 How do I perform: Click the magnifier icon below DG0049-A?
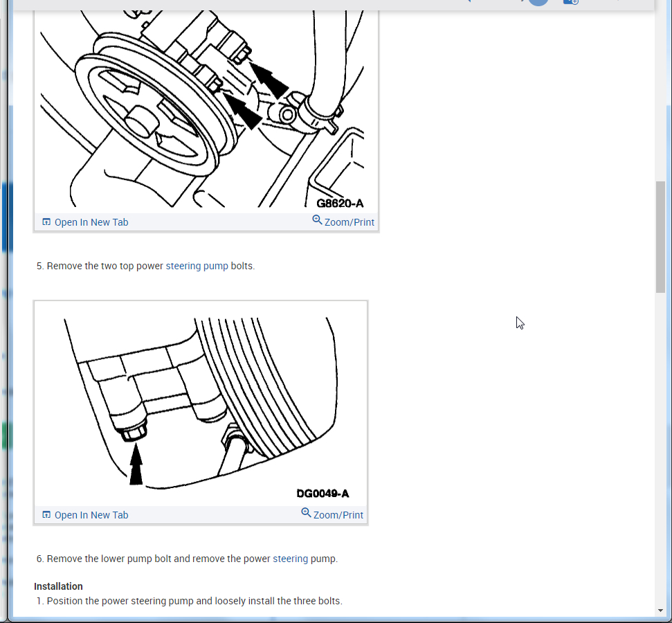click(x=306, y=513)
